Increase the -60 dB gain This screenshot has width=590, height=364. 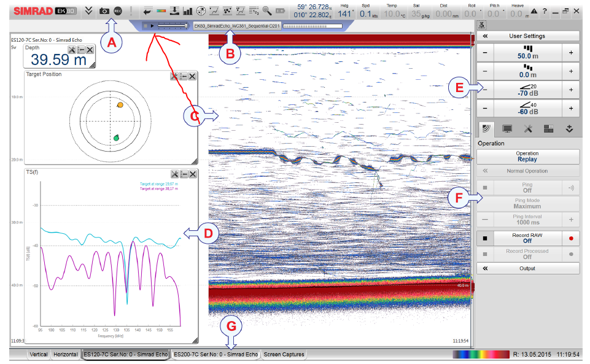coord(571,108)
